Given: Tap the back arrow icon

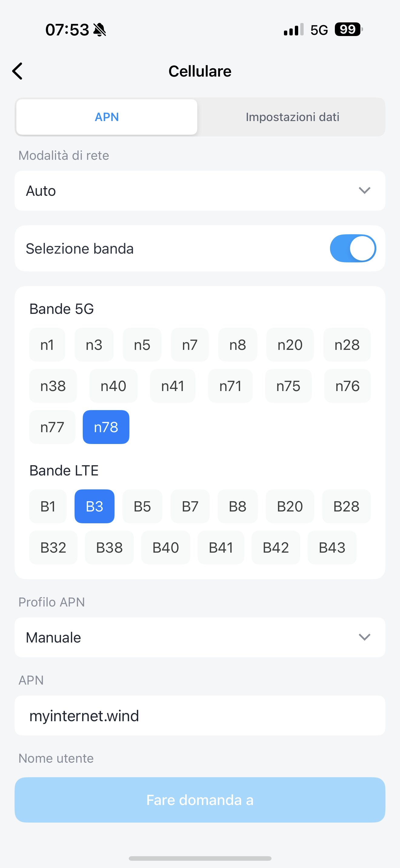Looking at the screenshot, I should pos(18,71).
